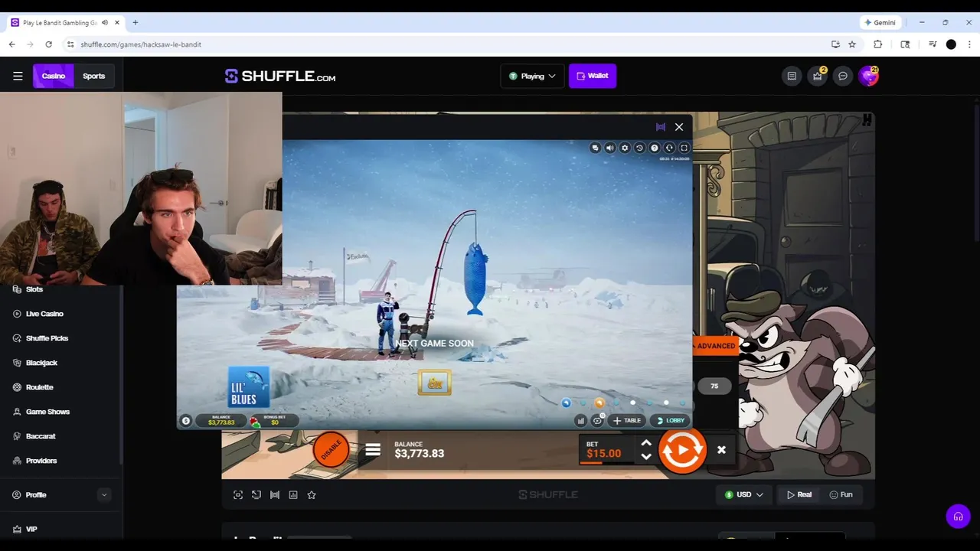Enter fullscreen in live game overlay
The image size is (980, 551).
pyautogui.click(x=684, y=148)
